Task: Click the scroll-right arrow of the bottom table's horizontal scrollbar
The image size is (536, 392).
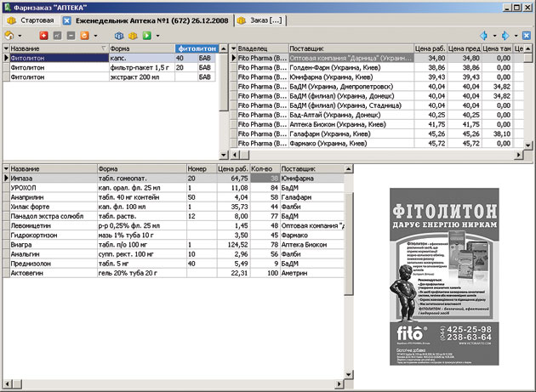Action: click(339, 384)
